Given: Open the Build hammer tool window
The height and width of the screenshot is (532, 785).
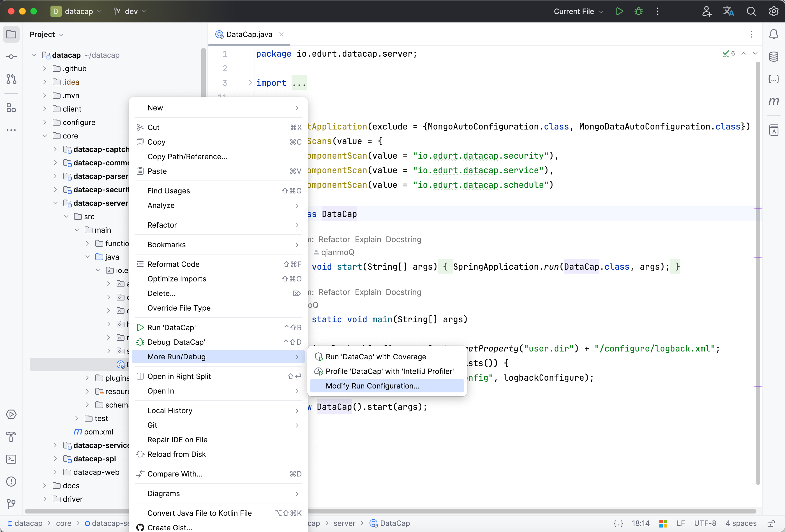Looking at the screenshot, I should pos(11,436).
